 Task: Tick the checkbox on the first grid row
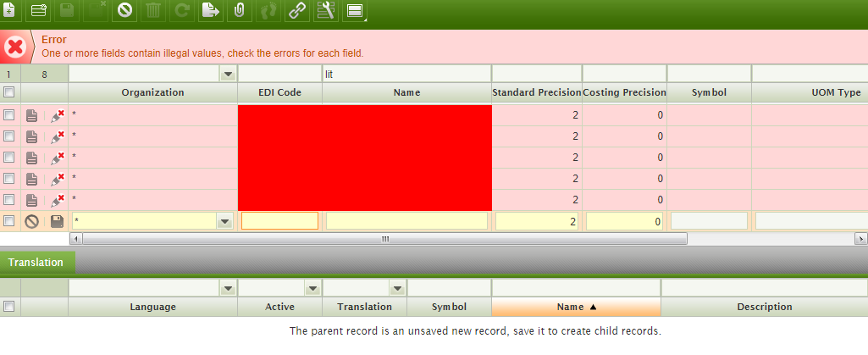click(8, 115)
